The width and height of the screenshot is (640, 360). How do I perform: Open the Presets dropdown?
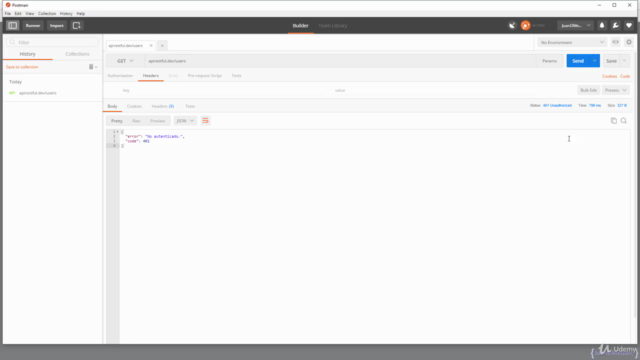pos(616,90)
